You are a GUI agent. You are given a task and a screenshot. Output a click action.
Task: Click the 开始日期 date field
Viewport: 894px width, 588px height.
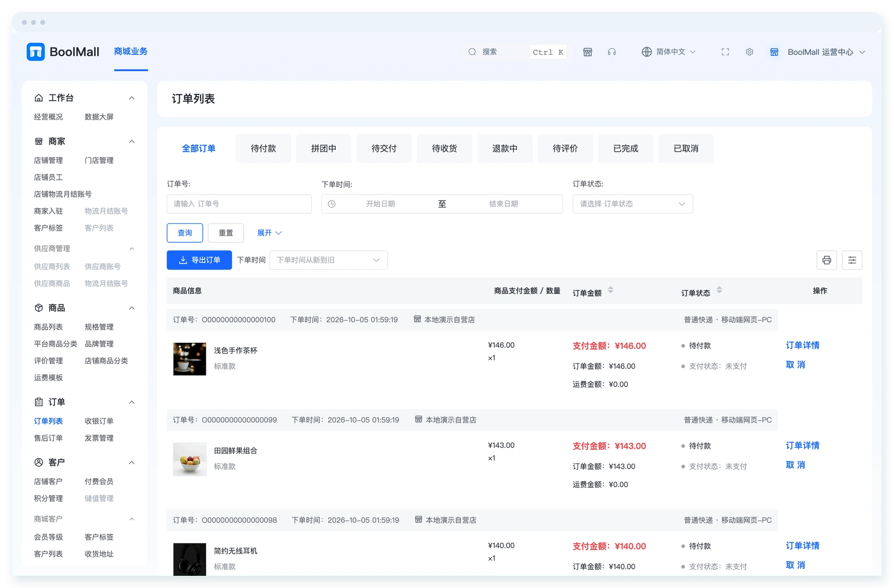[380, 204]
